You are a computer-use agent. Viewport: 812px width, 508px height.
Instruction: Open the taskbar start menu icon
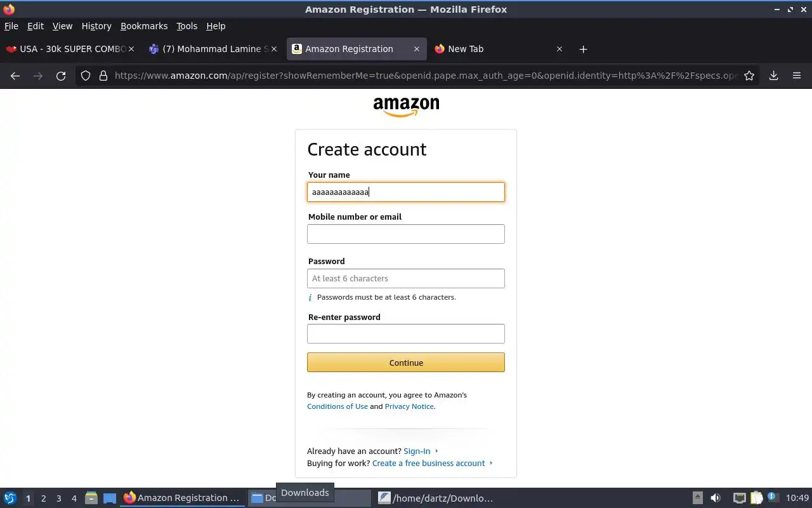10,498
